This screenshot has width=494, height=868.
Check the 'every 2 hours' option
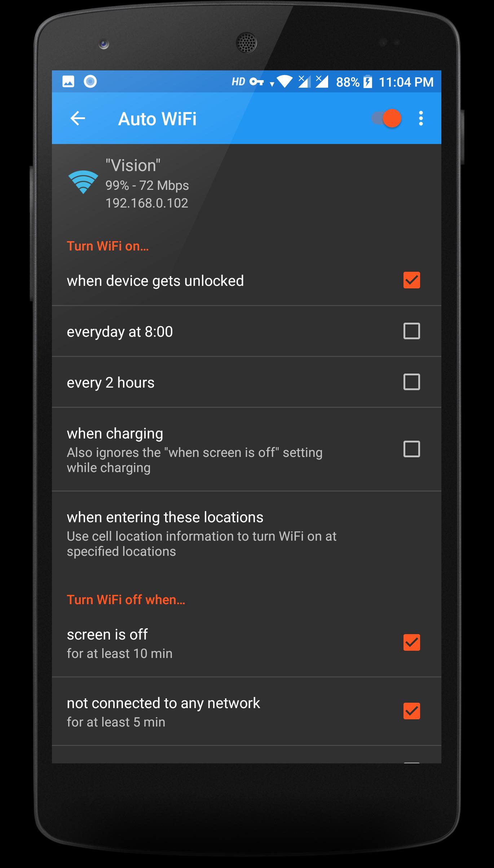[x=411, y=382]
